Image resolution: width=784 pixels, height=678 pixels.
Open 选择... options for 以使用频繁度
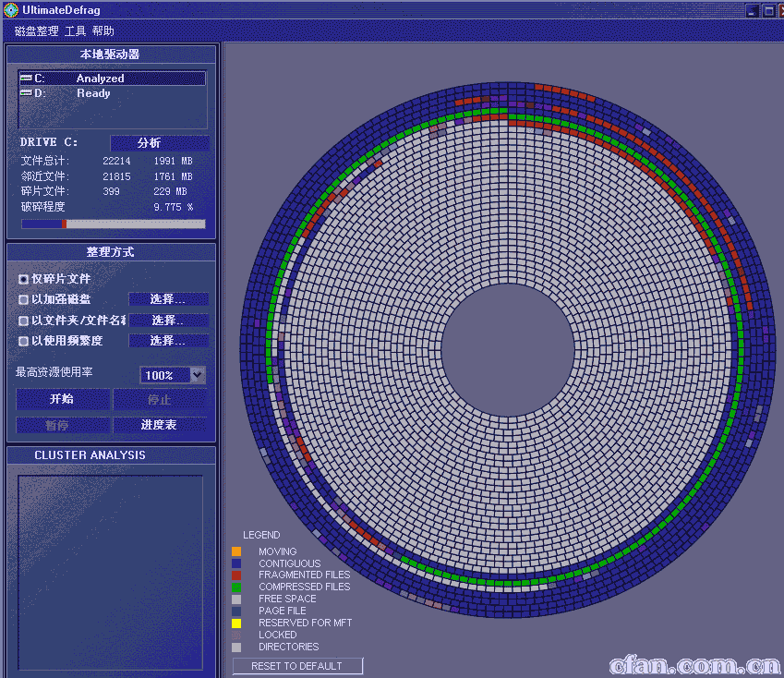[168, 341]
